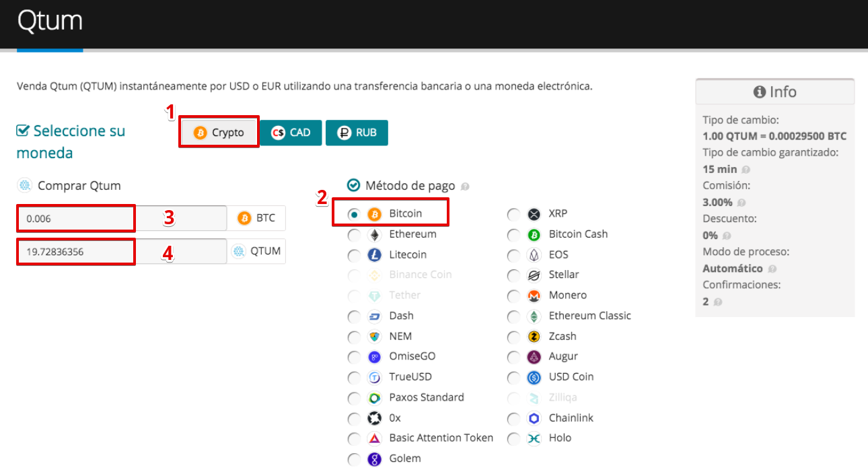Image resolution: width=868 pixels, height=474 pixels.
Task: Click the Qtum icon beside Comprar Qtum
Action: coord(25,186)
